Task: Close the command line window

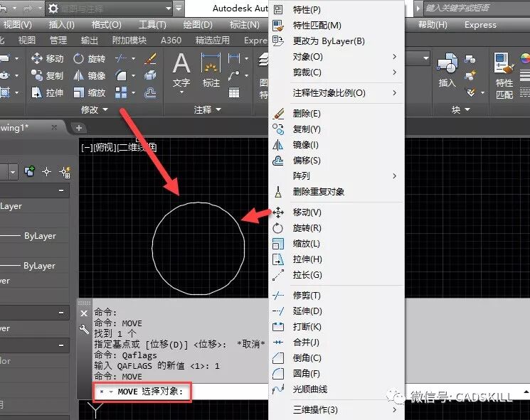Action: (x=84, y=313)
